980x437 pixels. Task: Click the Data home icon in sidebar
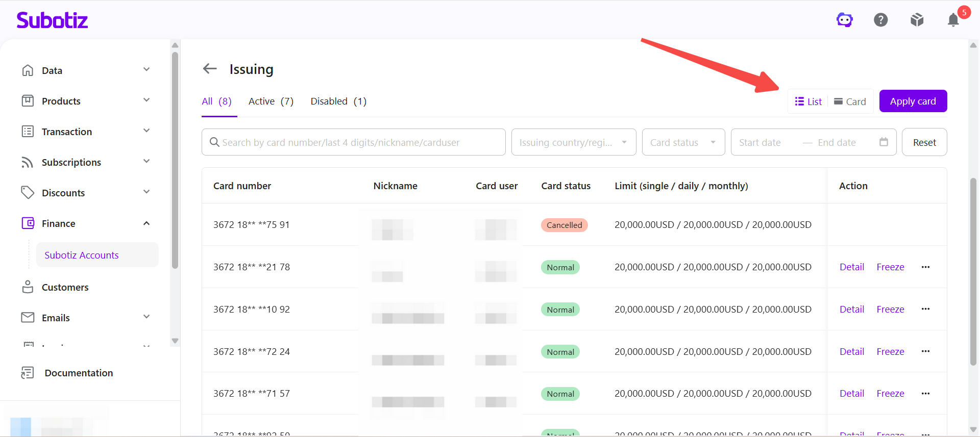28,70
